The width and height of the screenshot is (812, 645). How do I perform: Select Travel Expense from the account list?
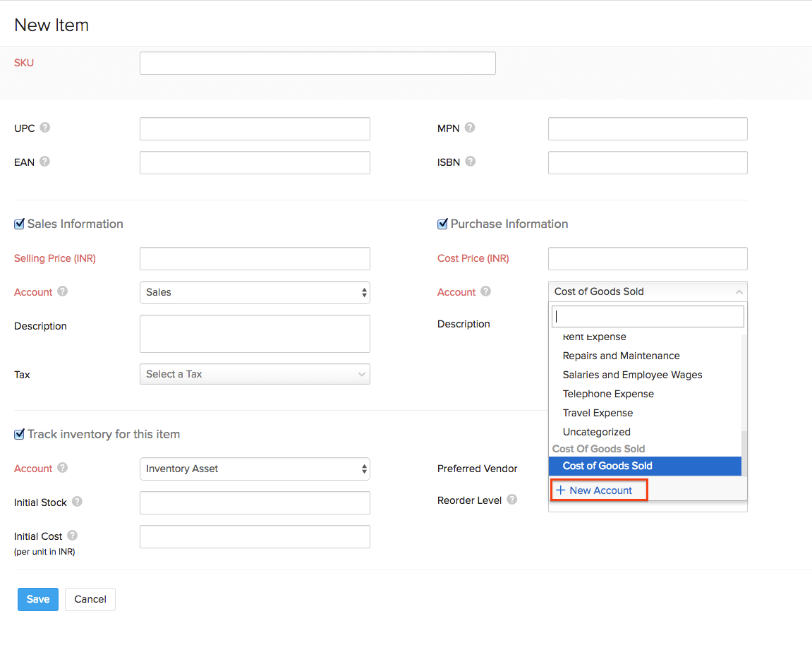pos(598,412)
